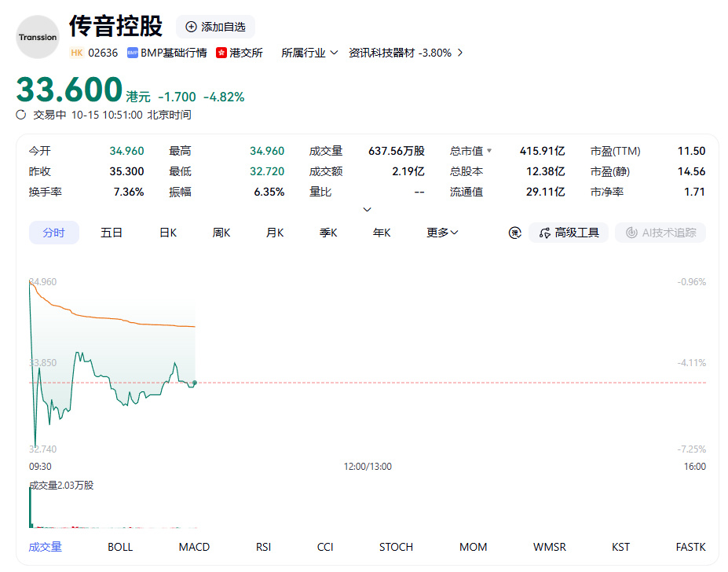Click the 成交量2.03万股 volume label
728x572 pixels.
(x=61, y=485)
